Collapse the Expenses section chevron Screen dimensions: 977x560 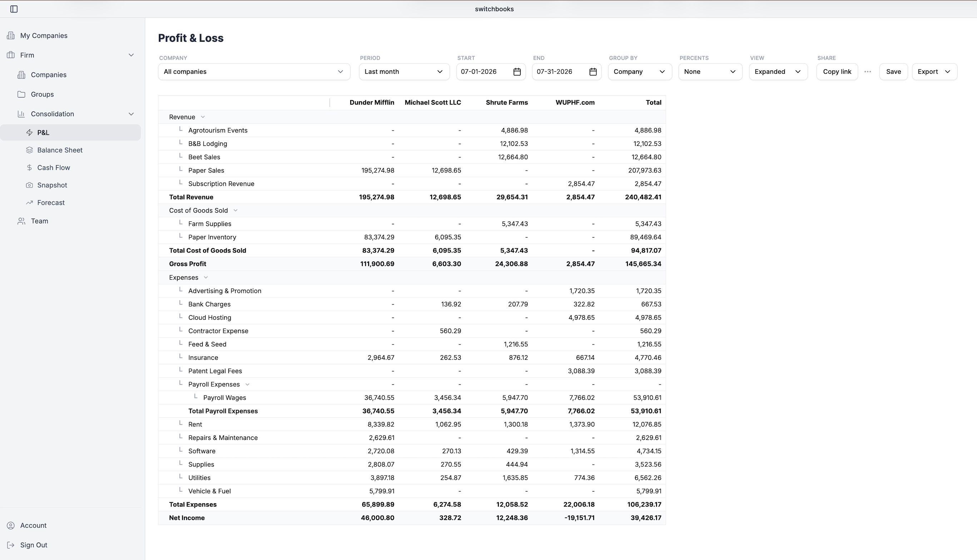point(206,277)
